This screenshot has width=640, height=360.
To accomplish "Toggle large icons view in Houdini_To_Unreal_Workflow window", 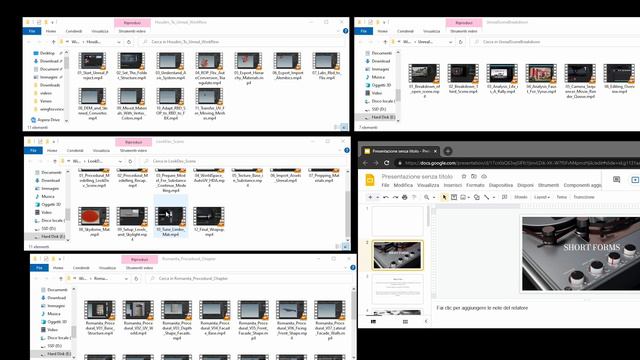I will click(x=344, y=127).
